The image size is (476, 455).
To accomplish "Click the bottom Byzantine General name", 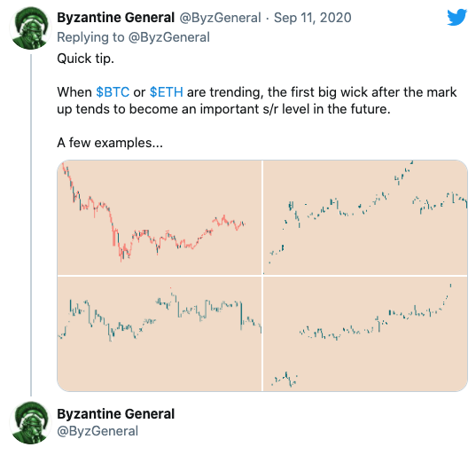I will (x=115, y=414).
